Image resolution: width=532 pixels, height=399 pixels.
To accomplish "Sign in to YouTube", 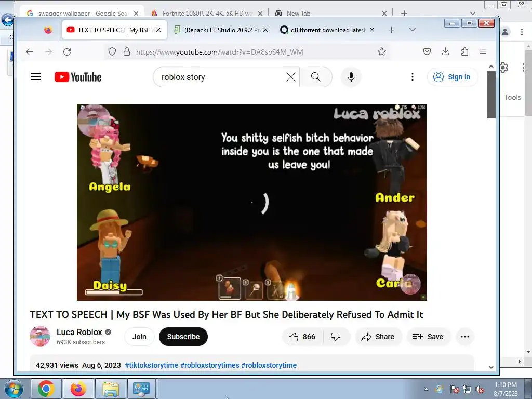I will pos(453,77).
